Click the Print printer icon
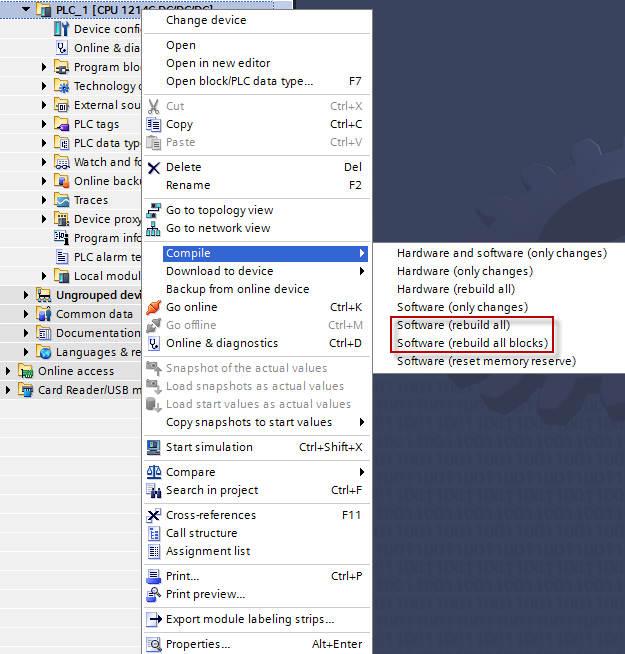The width and height of the screenshot is (625, 654). pyautogui.click(x=153, y=576)
